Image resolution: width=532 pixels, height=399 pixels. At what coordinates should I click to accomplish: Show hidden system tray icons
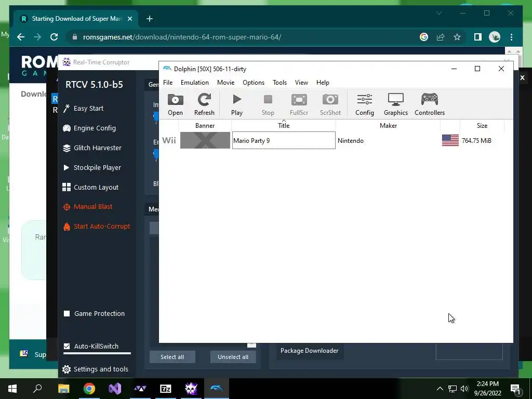point(440,389)
